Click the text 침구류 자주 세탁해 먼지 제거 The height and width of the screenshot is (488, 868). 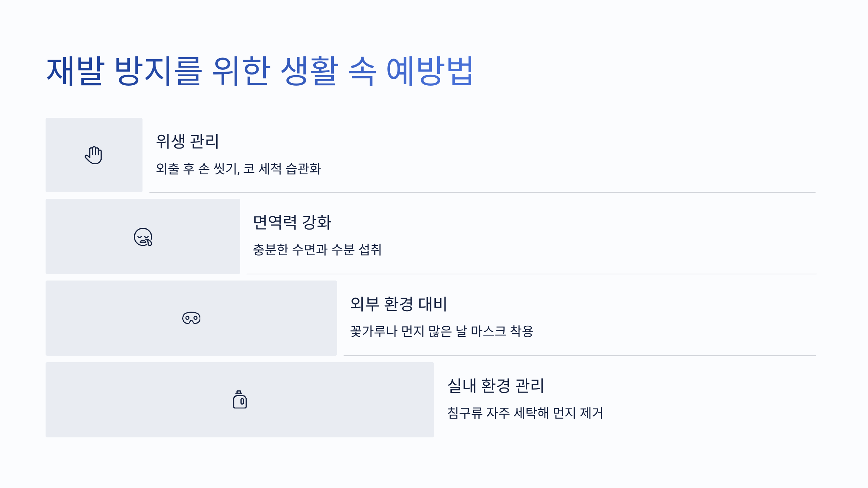coord(525,413)
